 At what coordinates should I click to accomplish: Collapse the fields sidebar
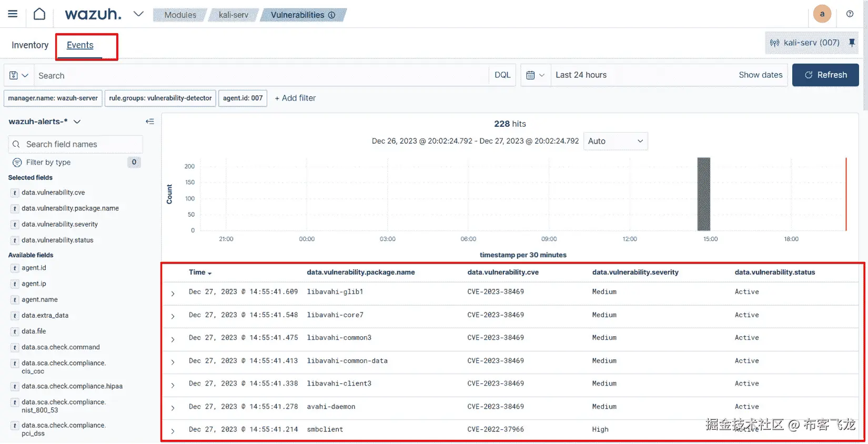click(x=150, y=122)
